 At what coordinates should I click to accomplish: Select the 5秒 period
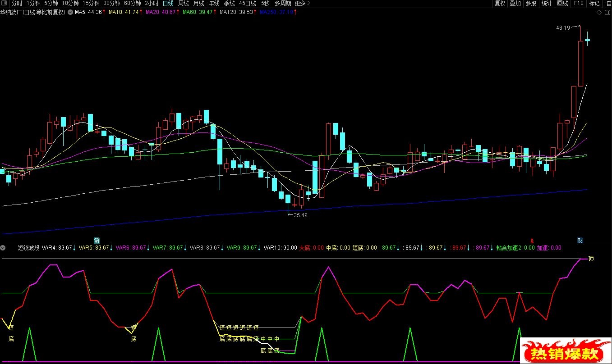265,3
